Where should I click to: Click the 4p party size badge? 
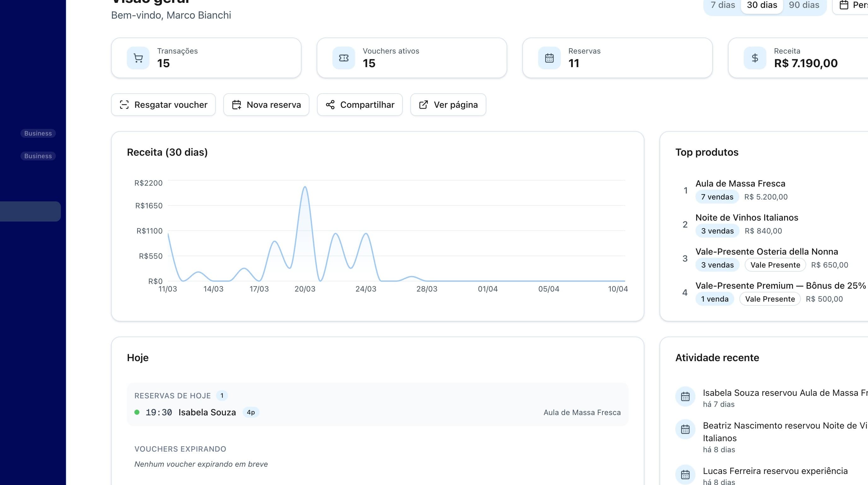(x=251, y=412)
